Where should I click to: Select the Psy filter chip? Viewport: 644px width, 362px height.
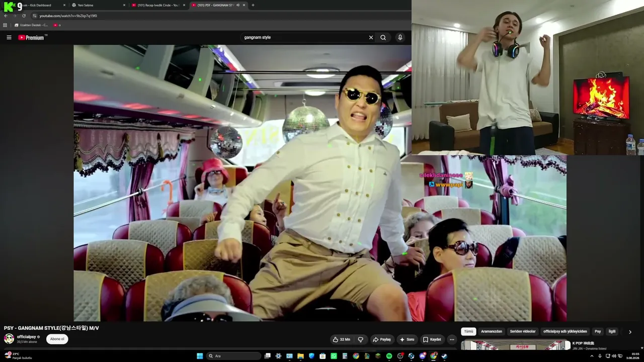[x=598, y=331]
